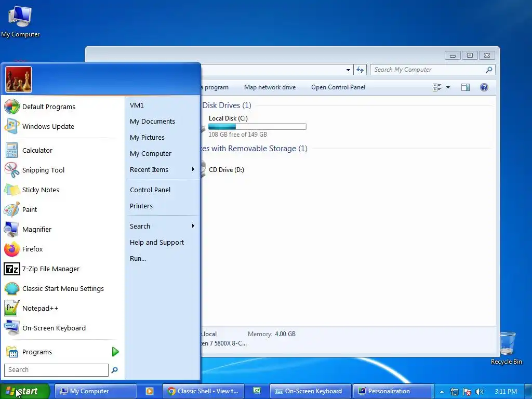The height and width of the screenshot is (399, 532).
Task: Launch the Snipping Tool
Action: [x=63, y=170]
